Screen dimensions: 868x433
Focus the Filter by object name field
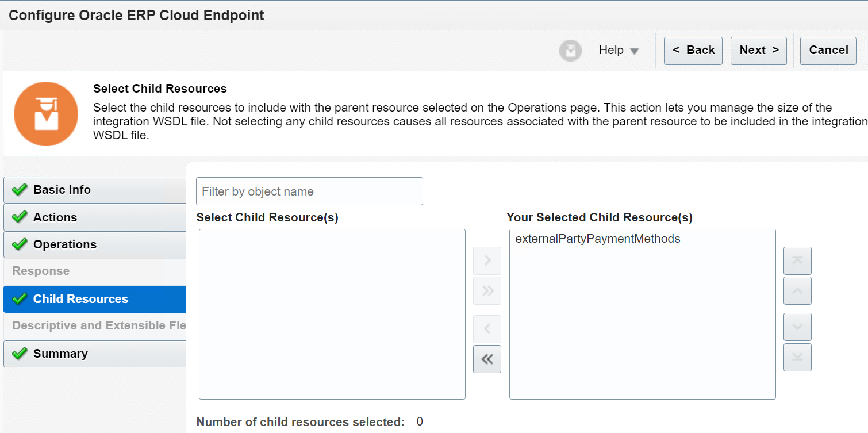click(309, 191)
